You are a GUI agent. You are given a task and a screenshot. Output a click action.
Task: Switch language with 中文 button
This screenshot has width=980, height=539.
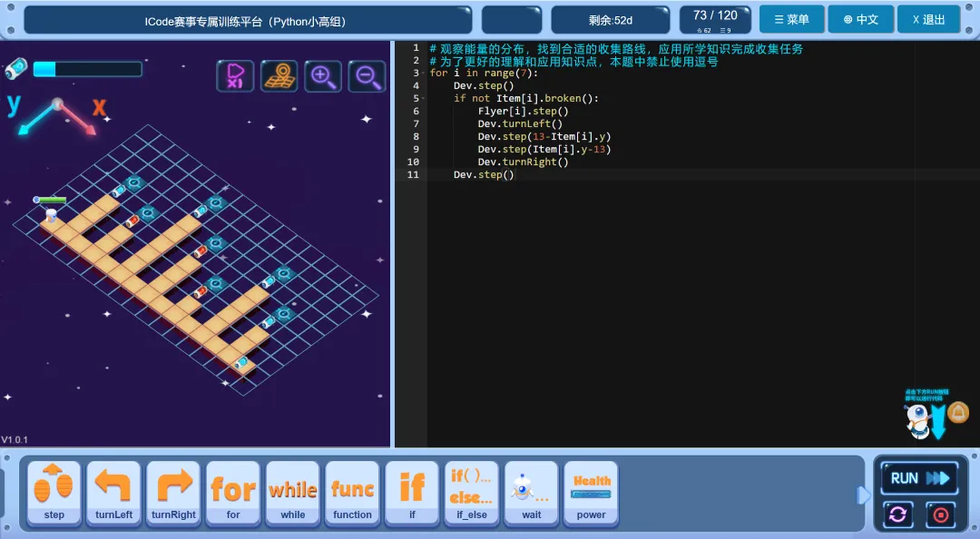[x=860, y=19]
